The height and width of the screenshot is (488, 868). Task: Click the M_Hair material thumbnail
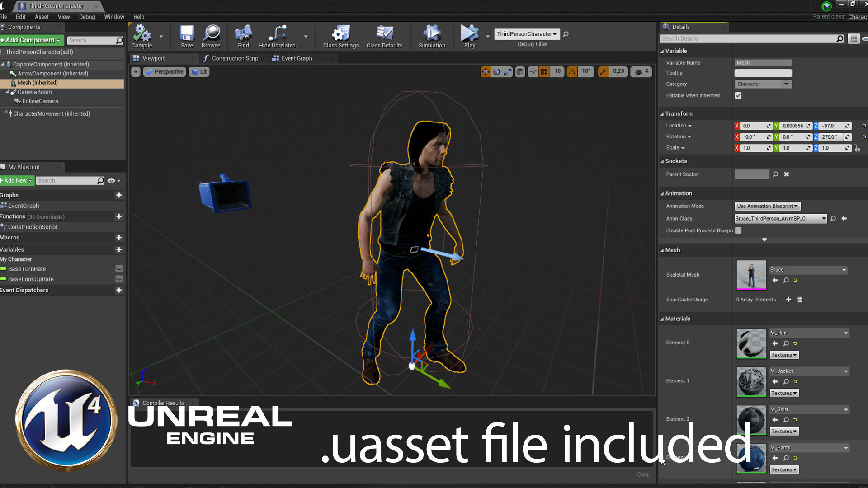751,343
